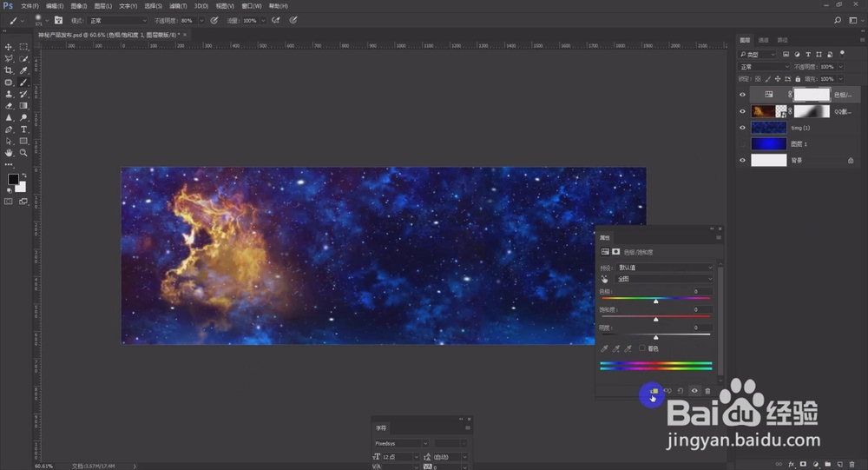Hide the 背景 background layer
Viewport: 868px width, 470px height.
tap(742, 160)
